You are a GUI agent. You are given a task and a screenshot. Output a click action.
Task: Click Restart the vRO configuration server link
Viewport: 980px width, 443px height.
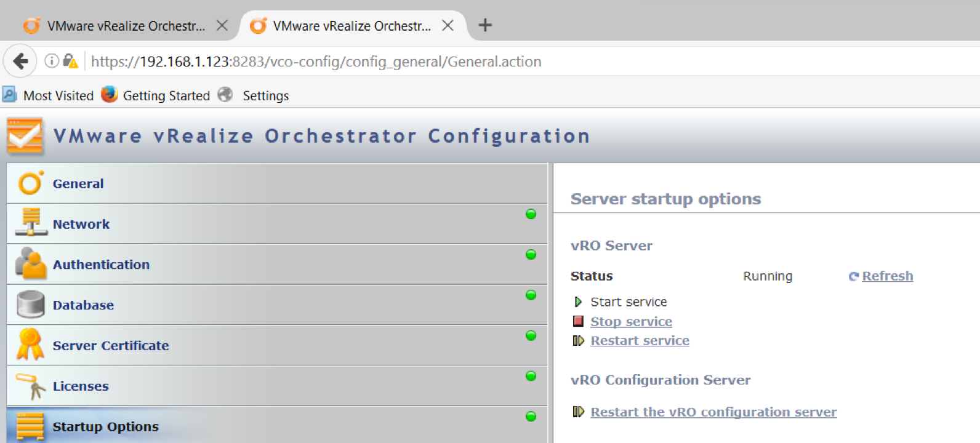[x=713, y=412]
